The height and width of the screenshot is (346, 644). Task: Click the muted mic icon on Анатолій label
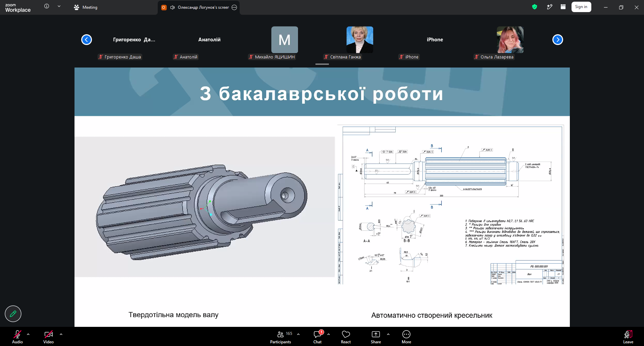[176, 57]
